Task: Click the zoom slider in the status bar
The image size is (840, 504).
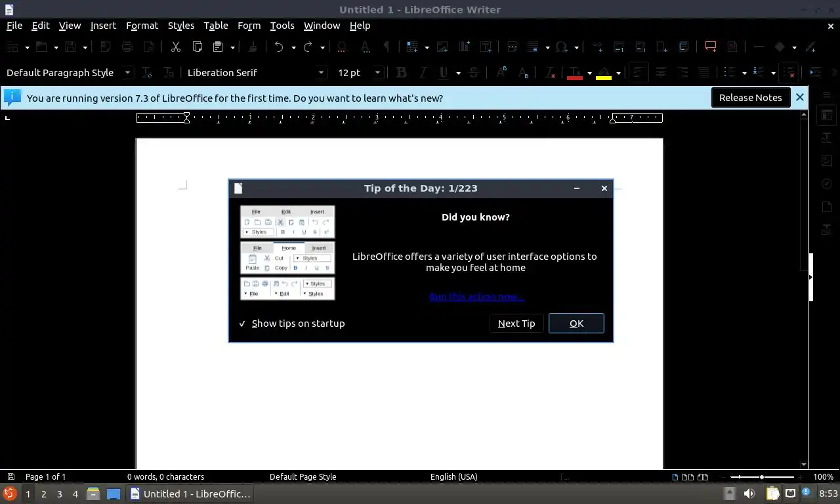Action: [x=761, y=477]
